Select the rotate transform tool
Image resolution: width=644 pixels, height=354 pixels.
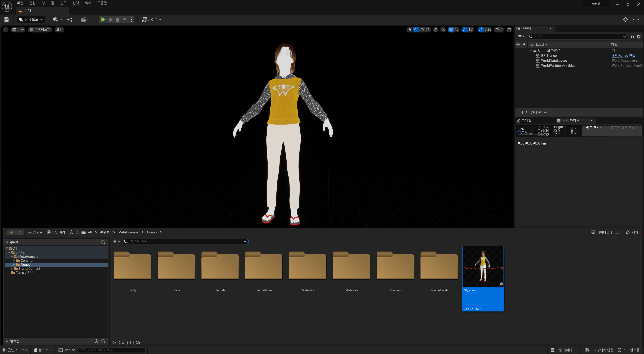422,30
